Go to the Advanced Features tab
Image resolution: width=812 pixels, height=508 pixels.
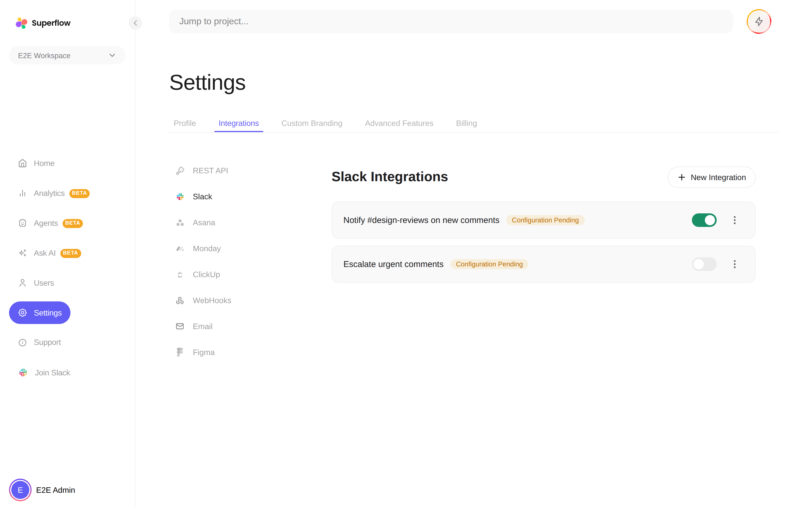(x=399, y=123)
